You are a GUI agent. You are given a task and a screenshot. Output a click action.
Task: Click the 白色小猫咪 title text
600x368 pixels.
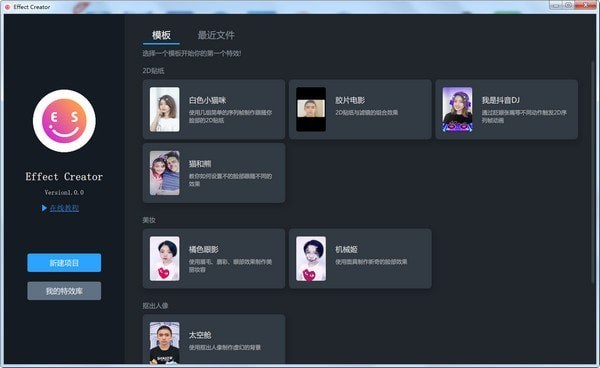coord(207,100)
